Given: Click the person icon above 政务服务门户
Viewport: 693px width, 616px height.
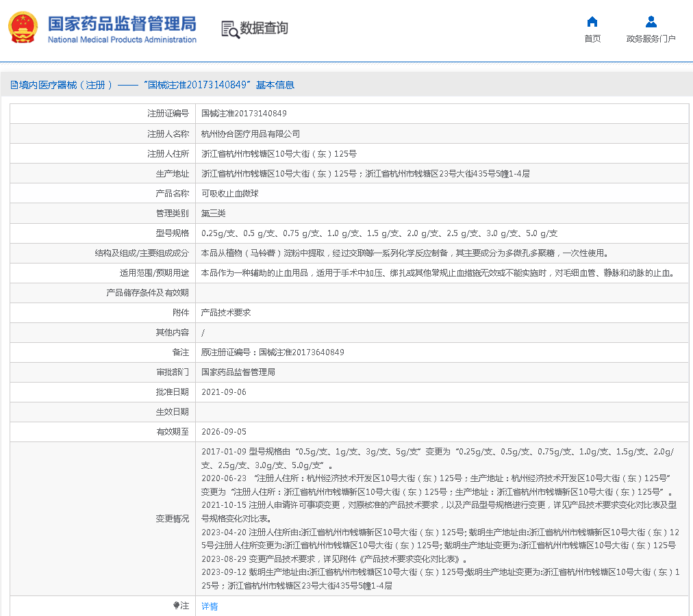Looking at the screenshot, I should click(651, 21).
